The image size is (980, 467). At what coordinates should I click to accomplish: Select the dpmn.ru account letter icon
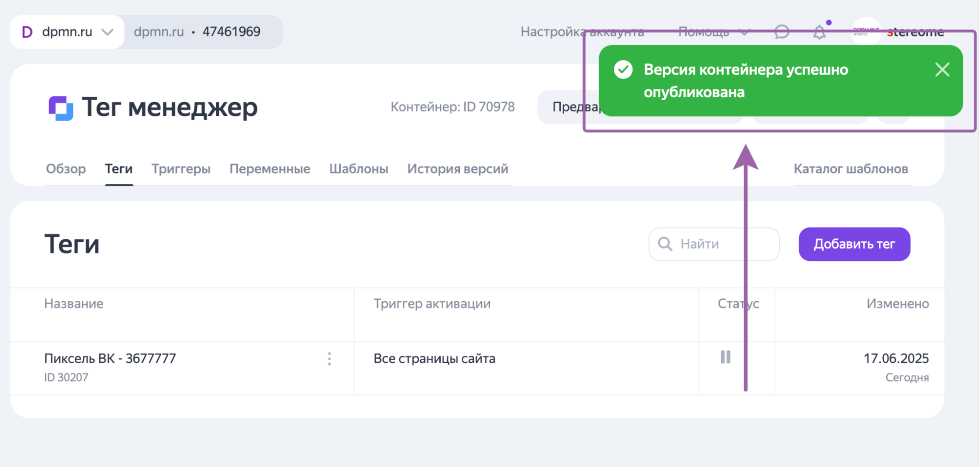pos(28,31)
